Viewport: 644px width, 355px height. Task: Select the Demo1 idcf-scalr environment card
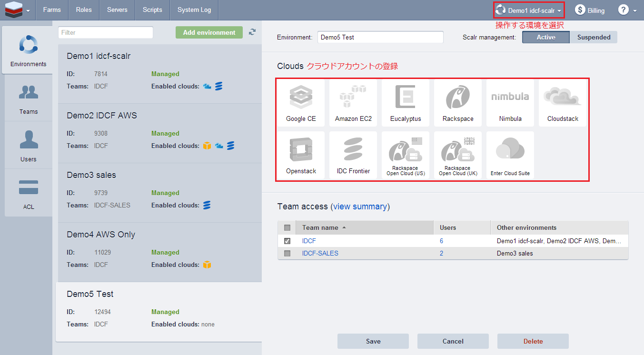pyautogui.click(x=160, y=74)
